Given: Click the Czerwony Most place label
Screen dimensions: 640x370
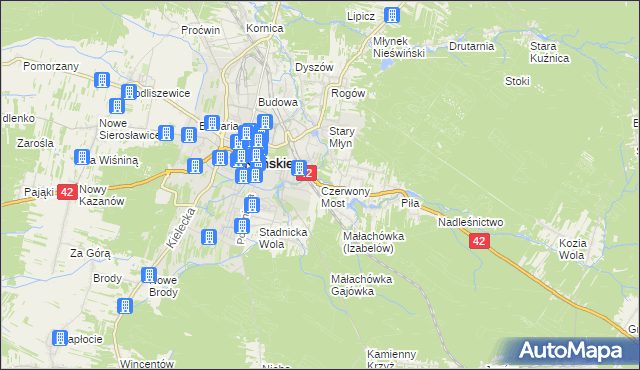Looking at the screenshot, I should 345,197.
